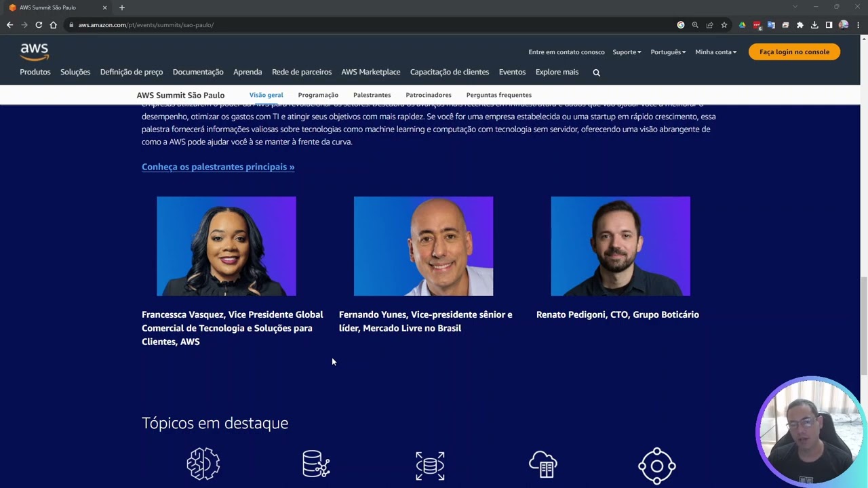Click the database scan topic icon
Image resolution: width=868 pixels, height=488 pixels.
(430, 465)
